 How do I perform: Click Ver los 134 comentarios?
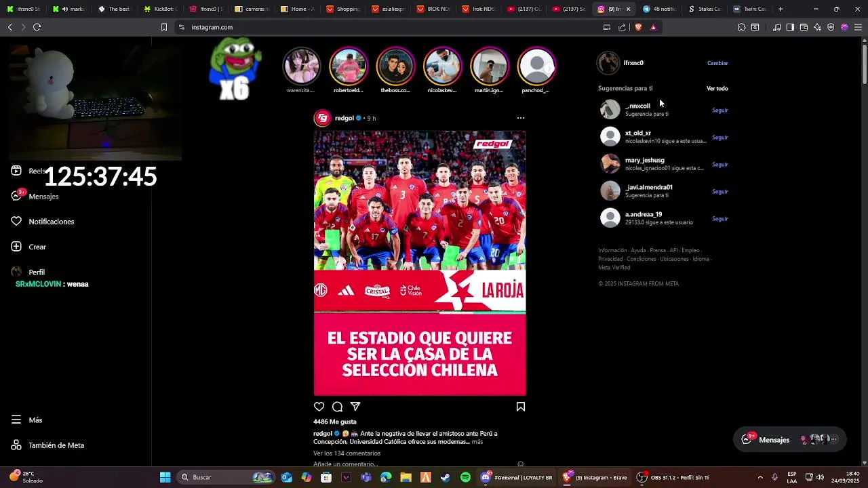click(347, 453)
